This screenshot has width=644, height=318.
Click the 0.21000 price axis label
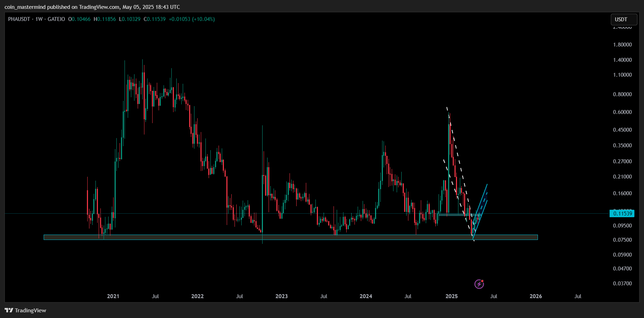pyautogui.click(x=622, y=177)
